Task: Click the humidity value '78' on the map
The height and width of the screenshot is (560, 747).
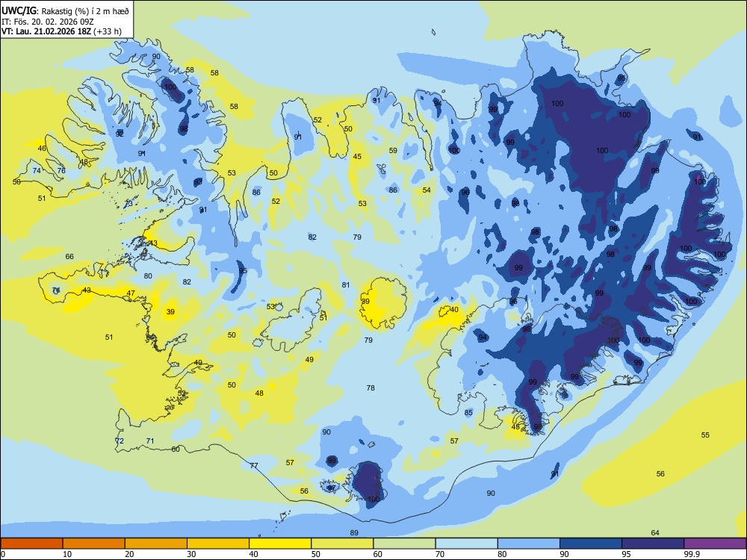Action: [371, 388]
